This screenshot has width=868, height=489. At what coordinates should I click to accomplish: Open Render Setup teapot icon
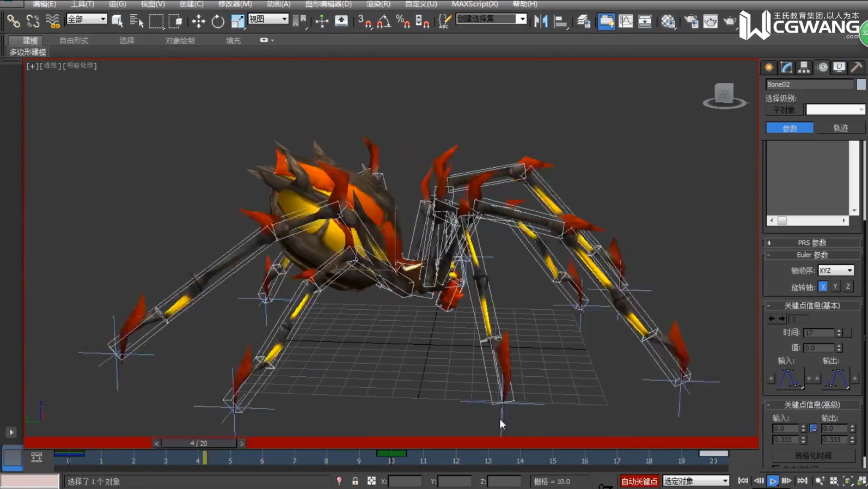pyautogui.click(x=691, y=21)
